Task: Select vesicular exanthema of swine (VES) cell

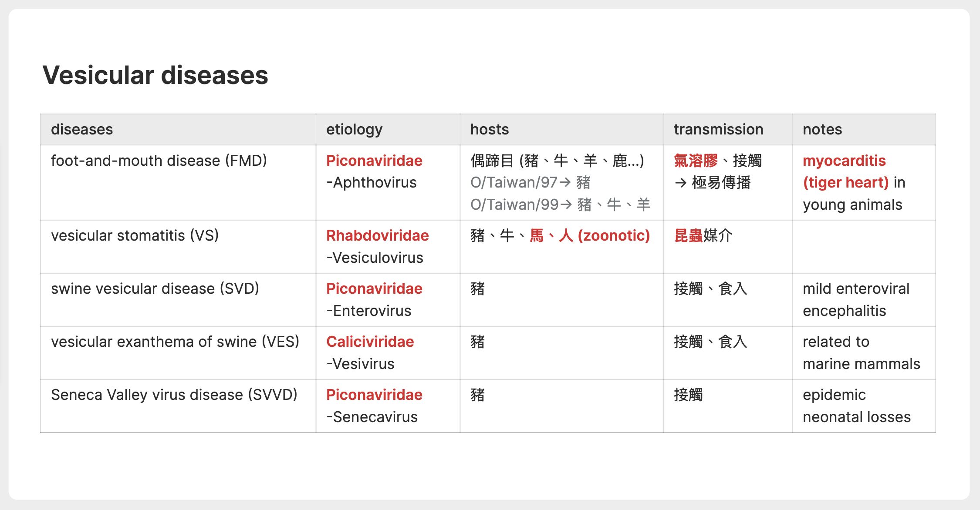Action: (x=178, y=352)
